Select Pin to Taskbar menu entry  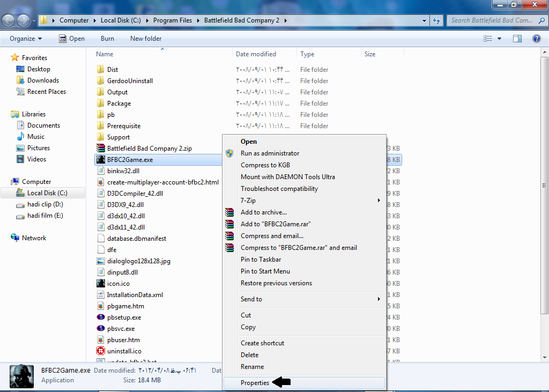point(304,259)
